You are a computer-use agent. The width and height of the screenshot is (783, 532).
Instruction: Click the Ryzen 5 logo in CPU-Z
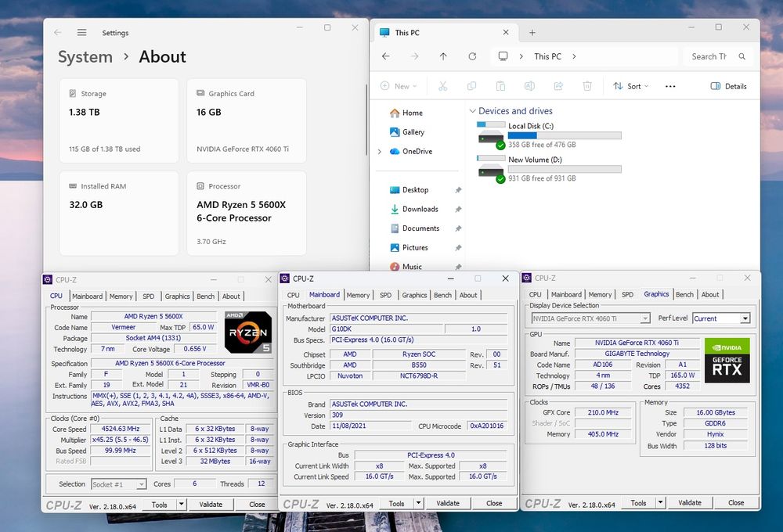click(248, 332)
